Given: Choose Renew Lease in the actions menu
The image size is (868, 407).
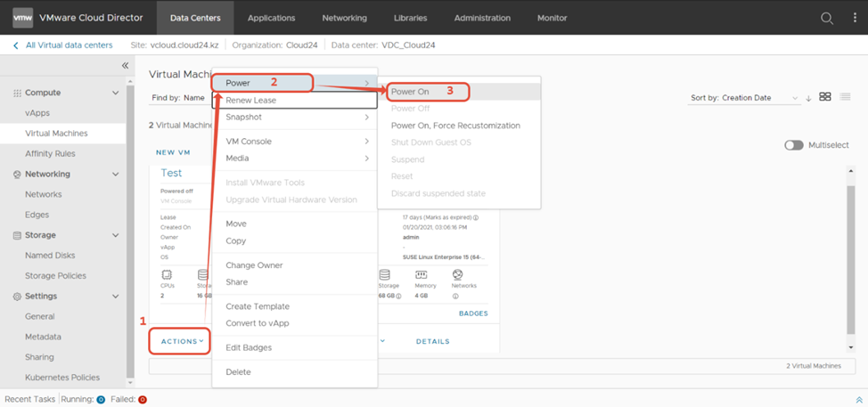Looking at the screenshot, I should 250,101.
